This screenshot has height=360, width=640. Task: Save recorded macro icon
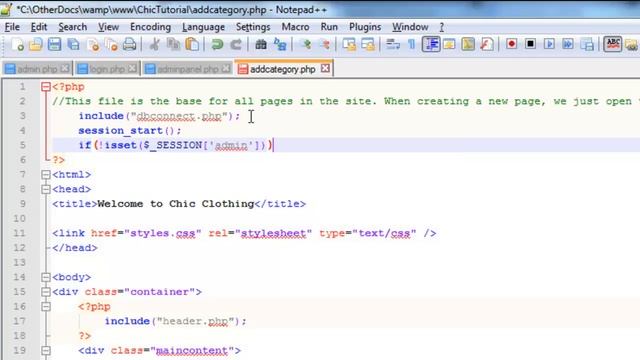(587, 44)
